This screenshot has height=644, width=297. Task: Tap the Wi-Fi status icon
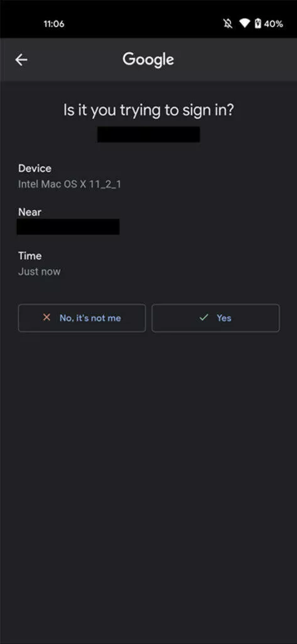245,23
